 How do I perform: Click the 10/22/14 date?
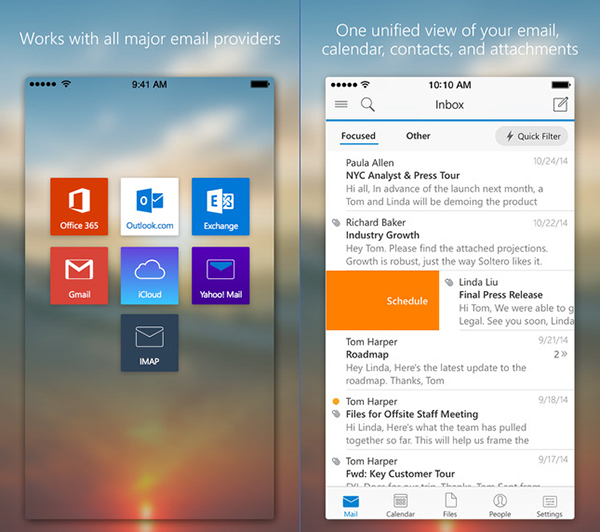(x=550, y=223)
